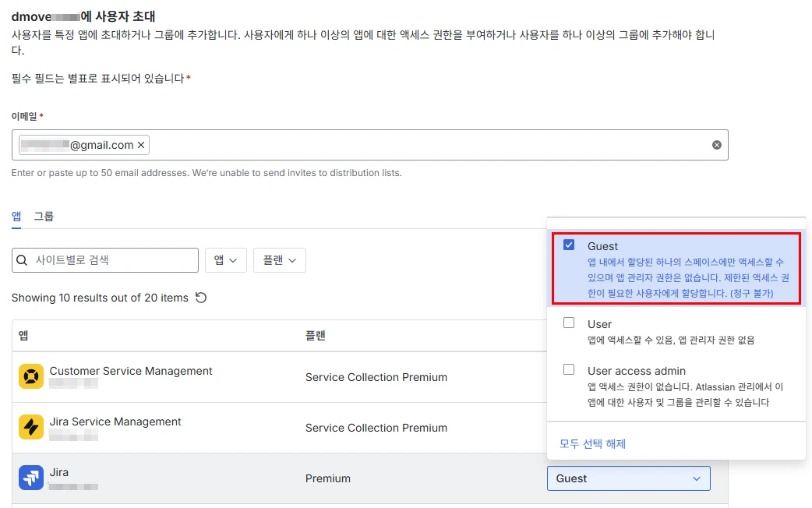Reset filters with the refresh icon

tap(201, 298)
